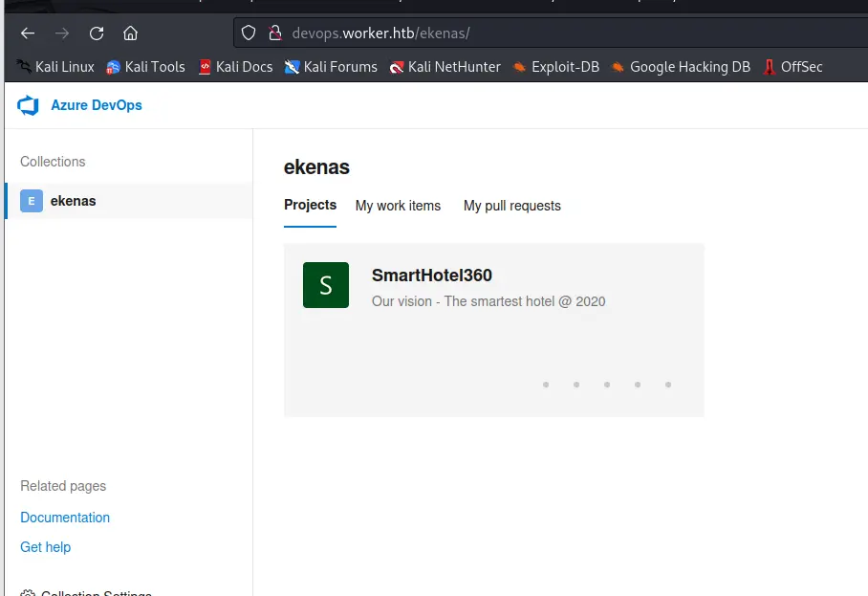
Task: Click the Collections sidebar label
Action: tap(53, 162)
